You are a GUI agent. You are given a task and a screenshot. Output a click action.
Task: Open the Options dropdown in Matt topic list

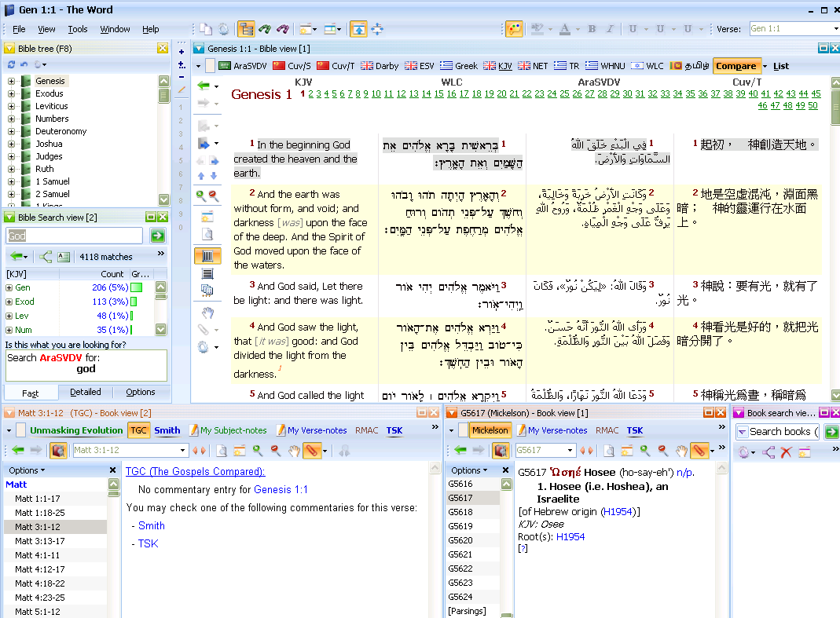click(x=27, y=470)
